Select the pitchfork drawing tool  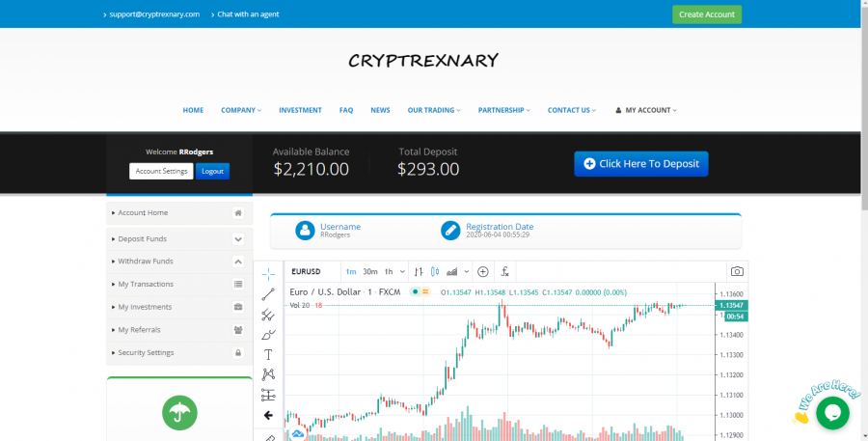(268, 315)
